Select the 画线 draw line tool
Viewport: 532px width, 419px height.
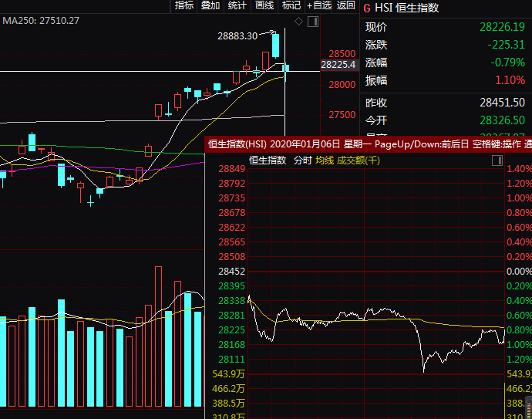(x=264, y=5)
